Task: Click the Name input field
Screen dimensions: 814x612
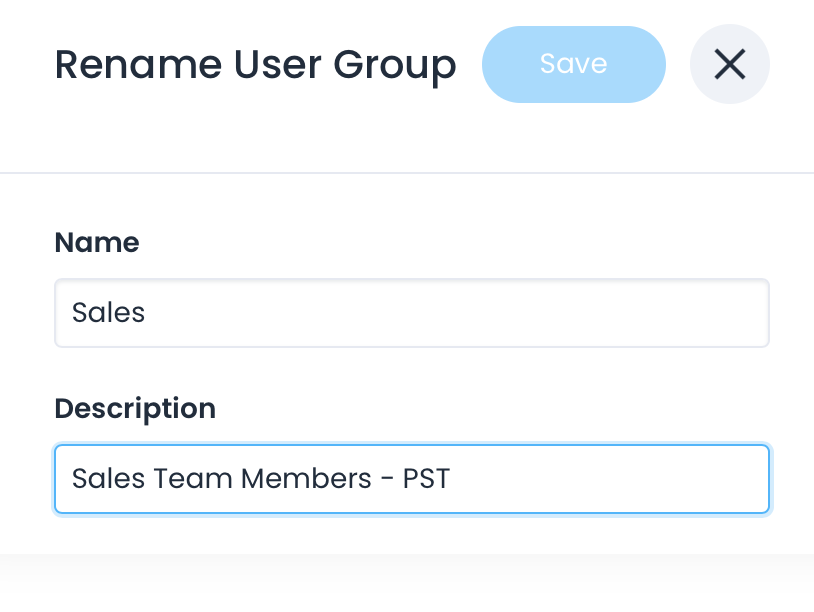Action: click(x=411, y=313)
